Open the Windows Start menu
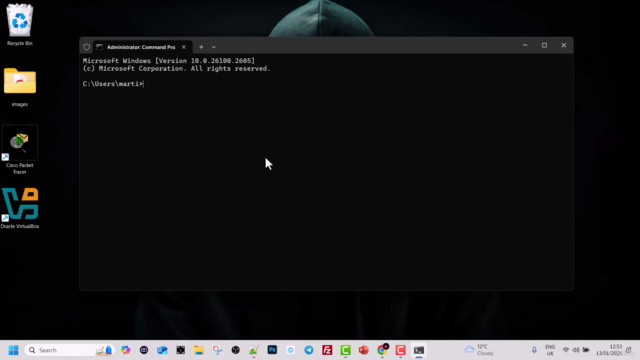The width and height of the screenshot is (640, 360). coord(13,350)
